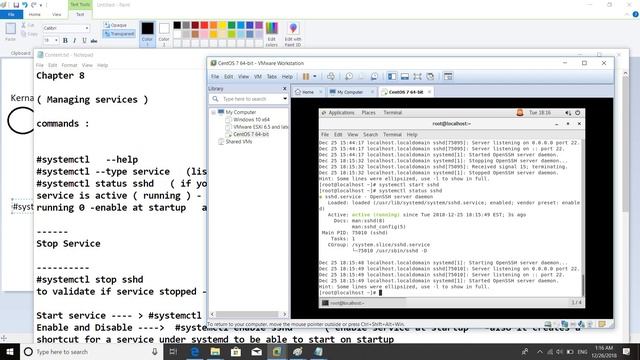Click the Windows Start button

click(x=9, y=351)
